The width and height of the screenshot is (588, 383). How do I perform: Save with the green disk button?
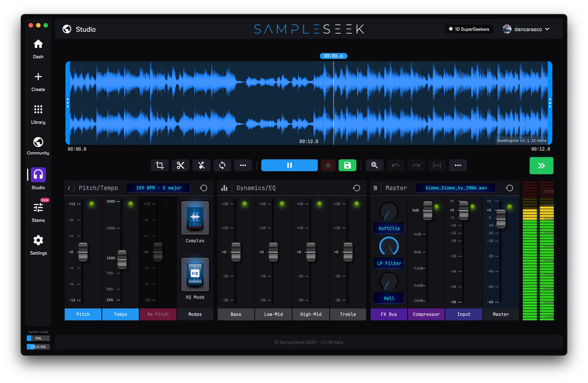point(347,165)
